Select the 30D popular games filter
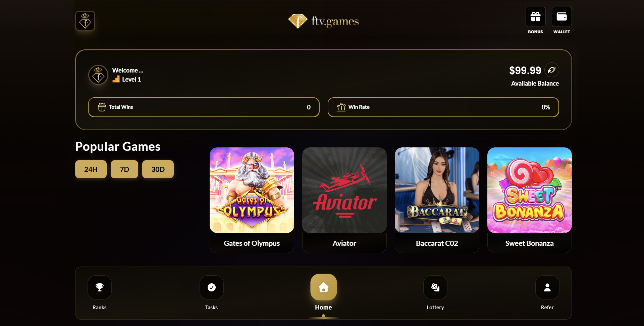This screenshot has height=326, width=644. point(158,169)
